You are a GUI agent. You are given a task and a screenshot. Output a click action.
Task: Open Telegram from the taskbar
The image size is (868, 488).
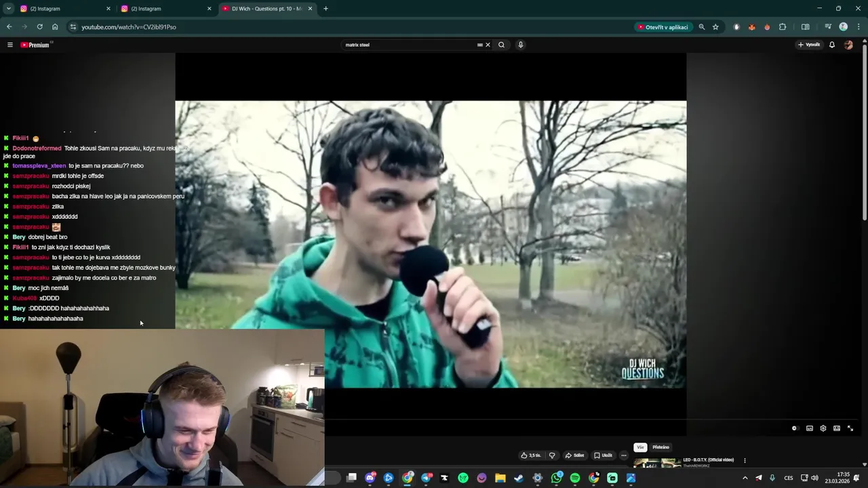click(426, 478)
